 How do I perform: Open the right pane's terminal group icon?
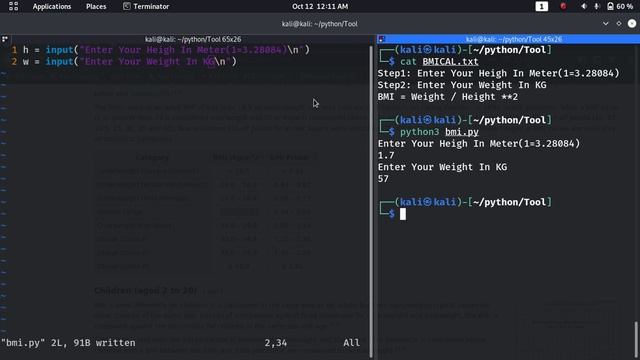(382, 39)
